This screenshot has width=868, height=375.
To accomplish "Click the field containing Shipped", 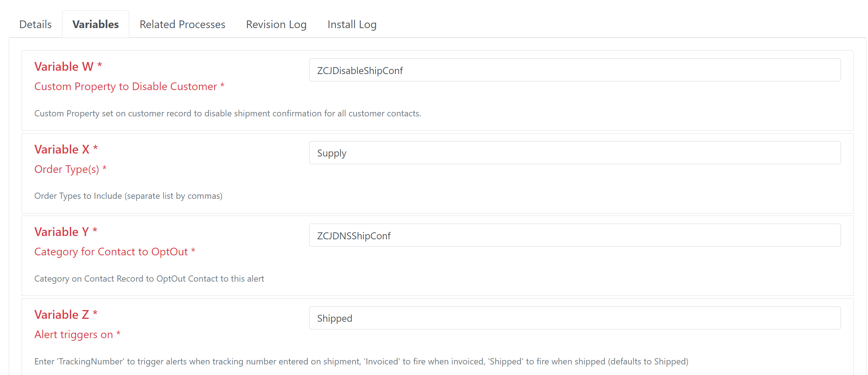I will tap(575, 318).
